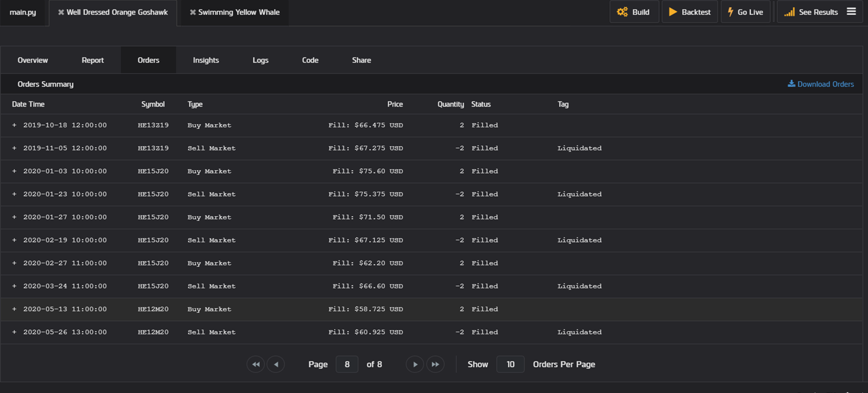The height and width of the screenshot is (393, 868).
Task: Jump to first page of orders
Action: click(x=255, y=364)
